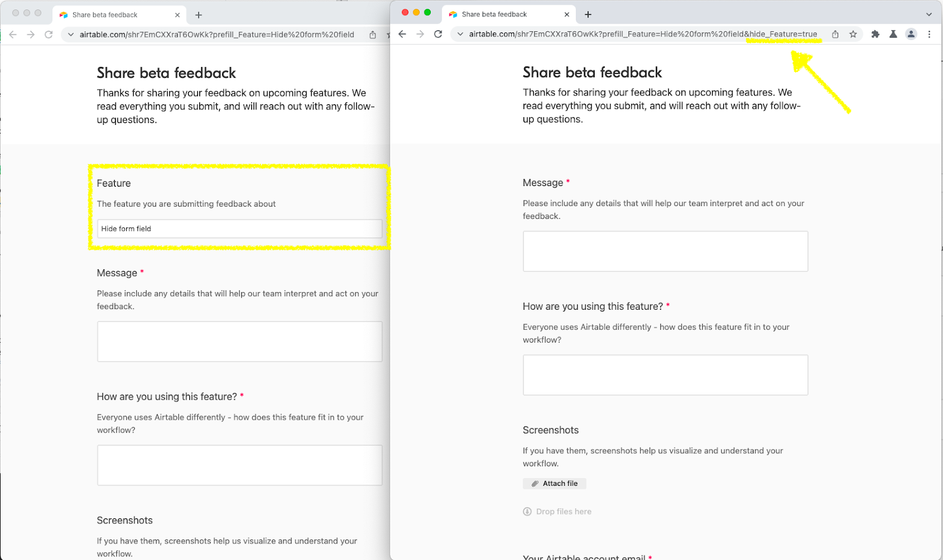Bookmark page with star icon in right window

(853, 34)
